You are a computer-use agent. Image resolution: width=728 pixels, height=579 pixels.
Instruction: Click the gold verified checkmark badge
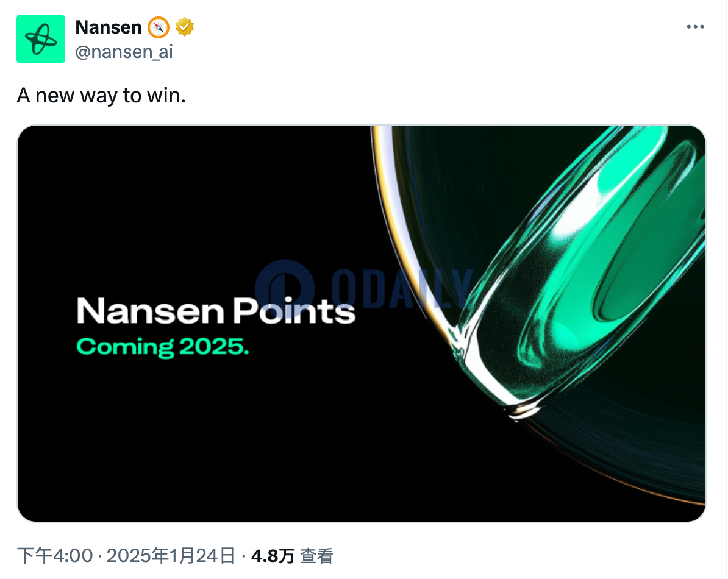185,27
